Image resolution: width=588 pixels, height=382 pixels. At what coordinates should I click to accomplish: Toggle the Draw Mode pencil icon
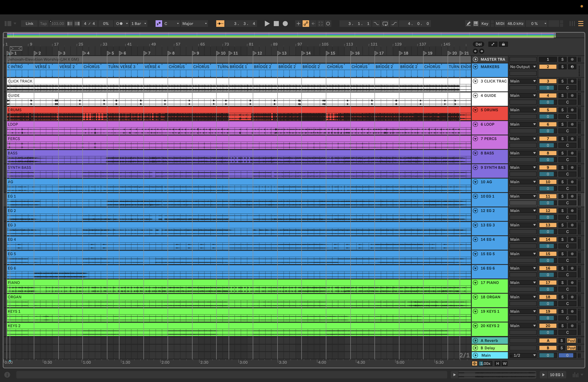tap(468, 24)
